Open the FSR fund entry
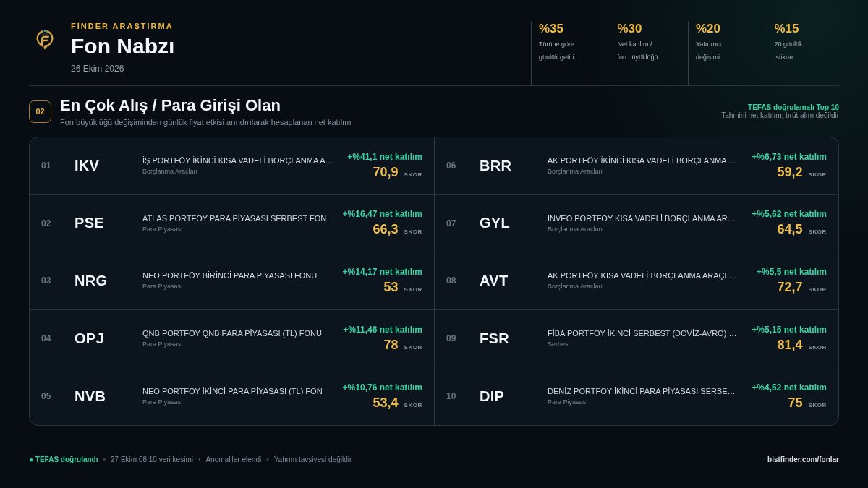The height and width of the screenshot is (488, 868). 637,338
